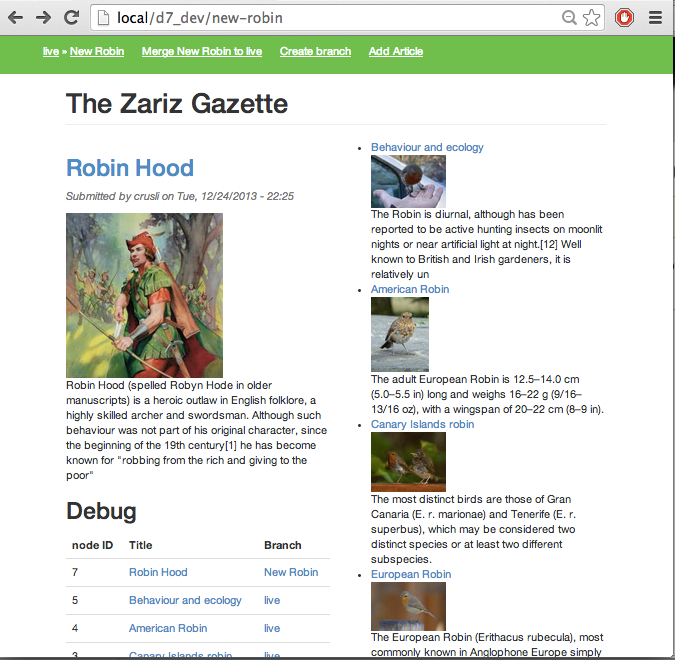Image resolution: width=675 pixels, height=660 pixels.
Task: Click the browser forward arrow
Action: (43, 18)
